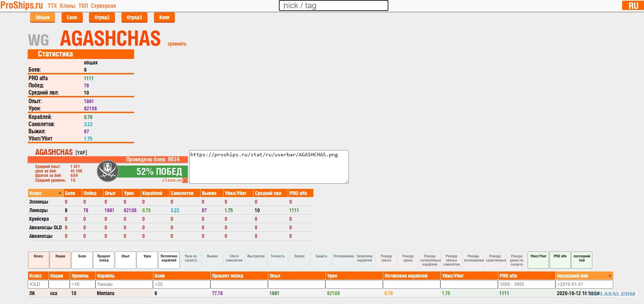Toggle the Урон column button
The image size is (644, 304).
[x=147, y=260]
